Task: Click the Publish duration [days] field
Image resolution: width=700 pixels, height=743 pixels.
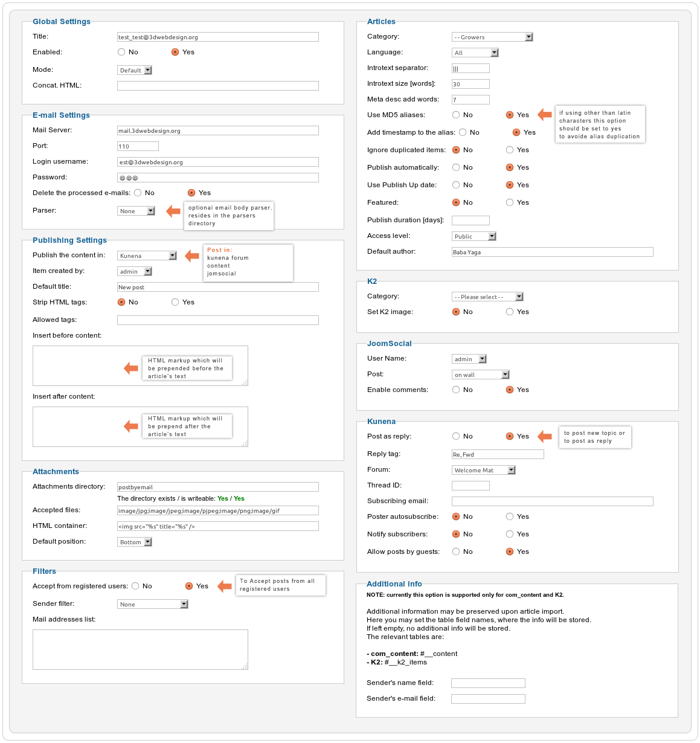Action: click(470, 220)
